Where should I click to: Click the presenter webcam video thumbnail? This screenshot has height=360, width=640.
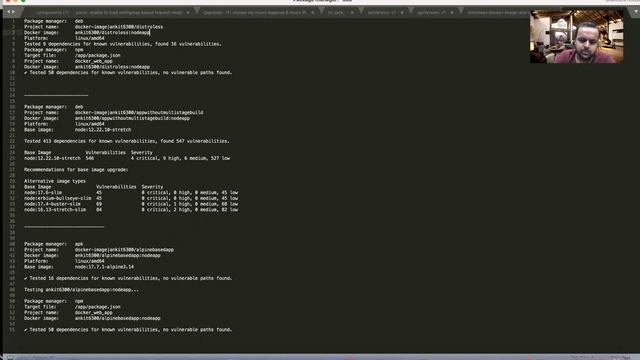pos(576,36)
